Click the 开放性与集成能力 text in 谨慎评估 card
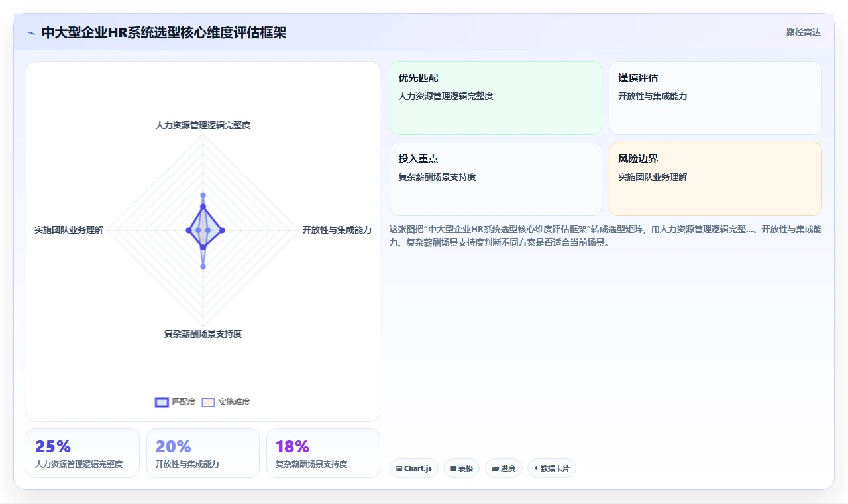 click(x=653, y=96)
